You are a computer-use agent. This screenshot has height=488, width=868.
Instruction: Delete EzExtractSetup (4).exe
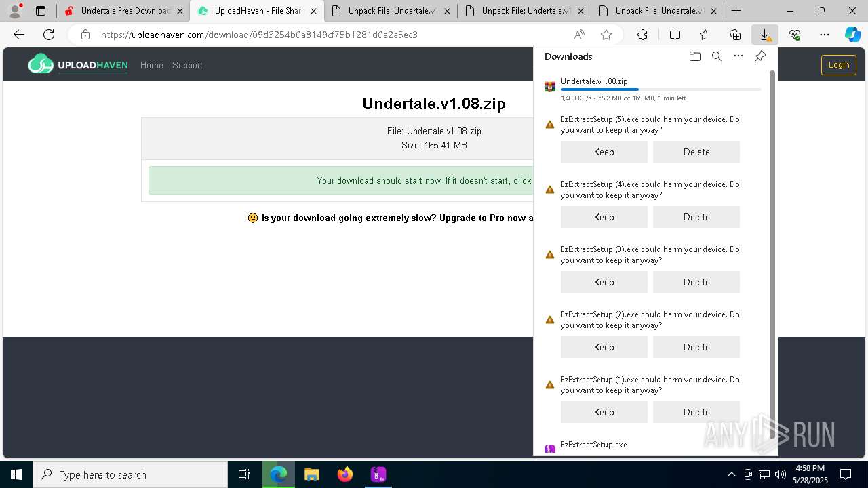coord(696,217)
